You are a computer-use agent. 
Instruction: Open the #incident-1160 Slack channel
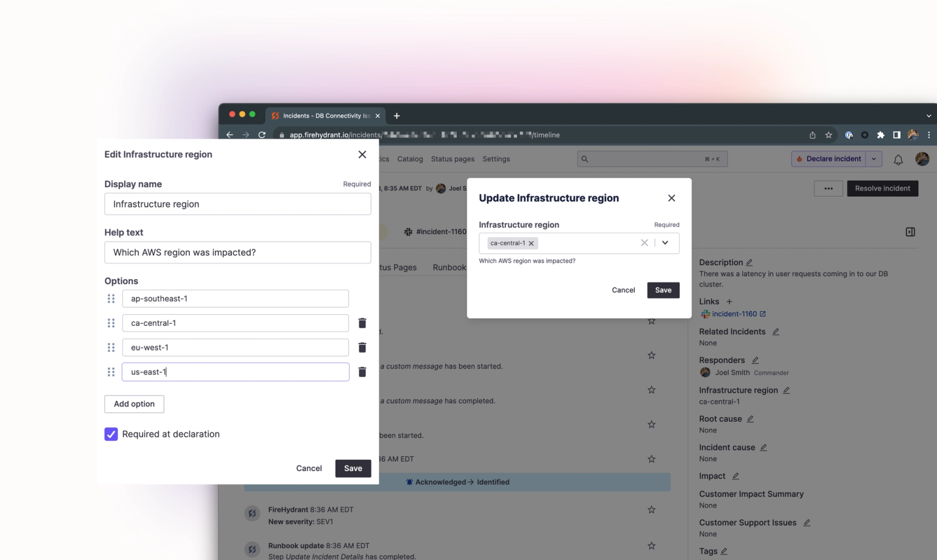coord(436,232)
